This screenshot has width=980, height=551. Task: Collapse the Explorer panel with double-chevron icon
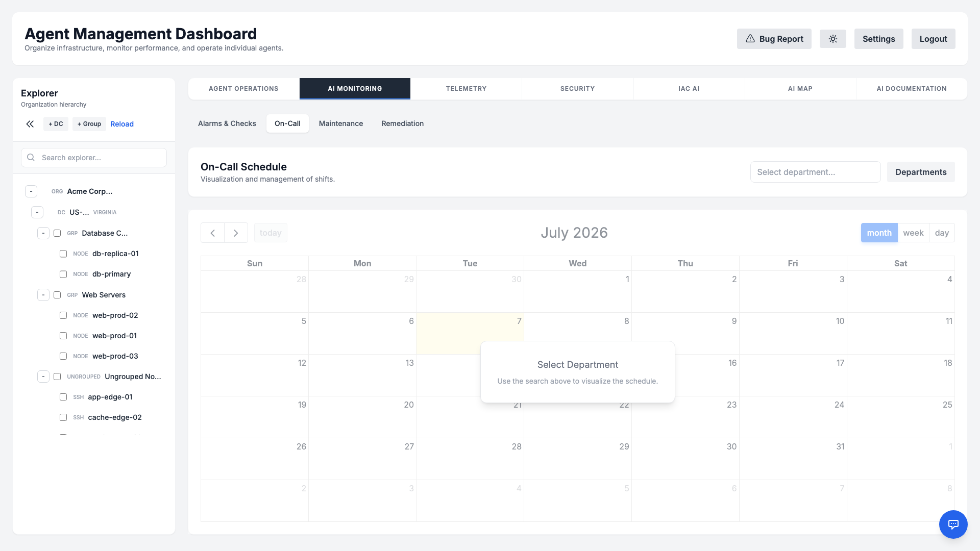click(30, 124)
